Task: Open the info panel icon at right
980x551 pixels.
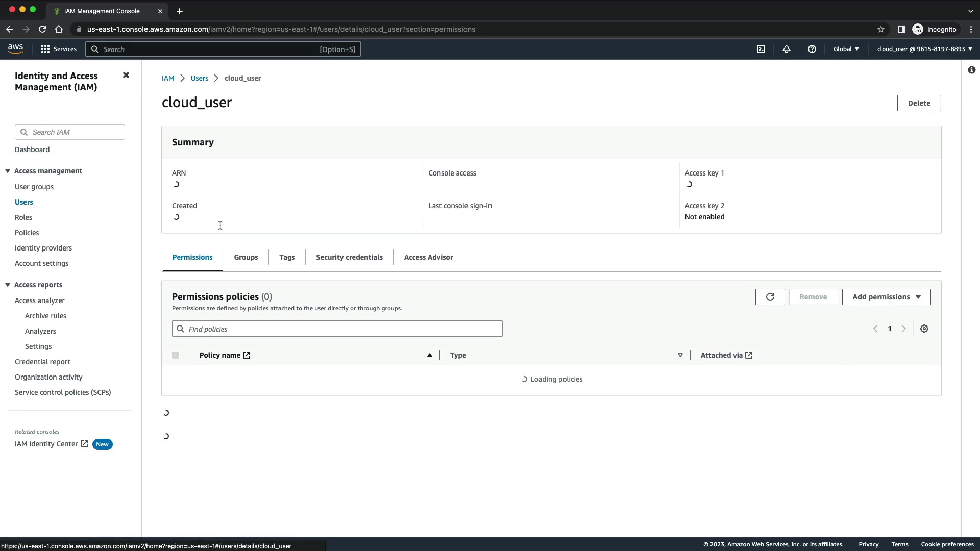Action: coord(971,70)
